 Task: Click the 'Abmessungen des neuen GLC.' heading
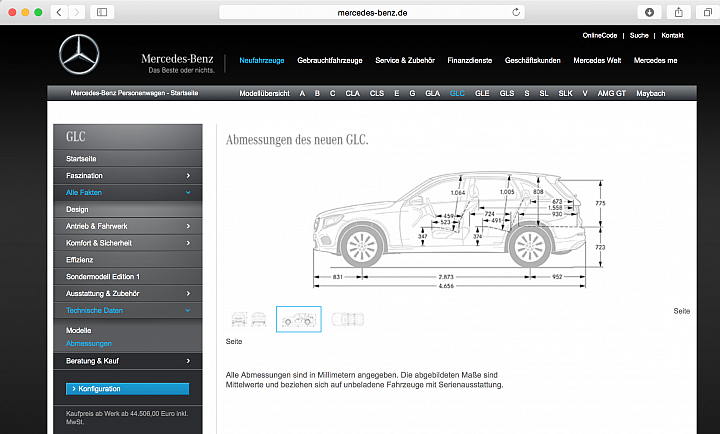tap(297, 139)
